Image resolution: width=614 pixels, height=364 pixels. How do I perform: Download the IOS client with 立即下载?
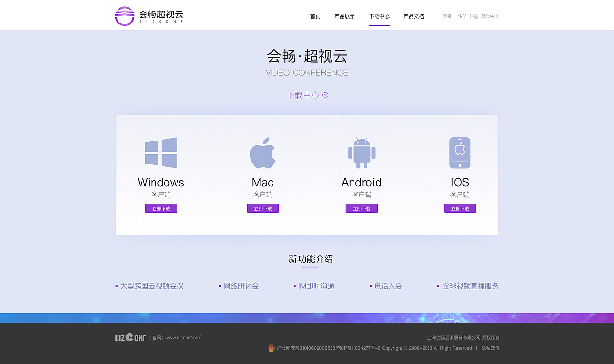coord(460,209)
